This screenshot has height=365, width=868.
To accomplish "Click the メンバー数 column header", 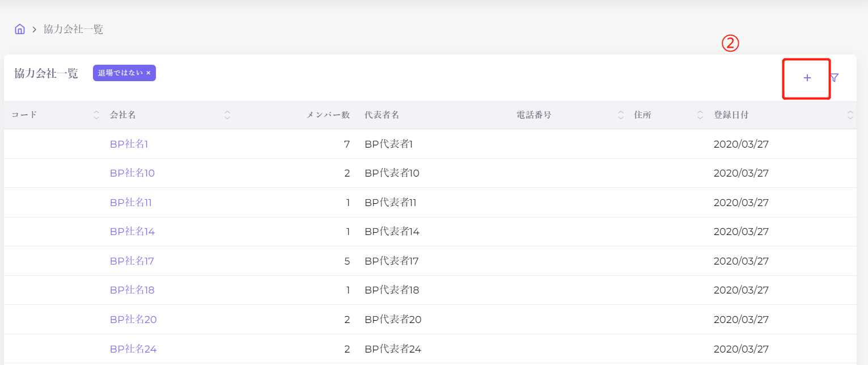I will tap(328, 115).
